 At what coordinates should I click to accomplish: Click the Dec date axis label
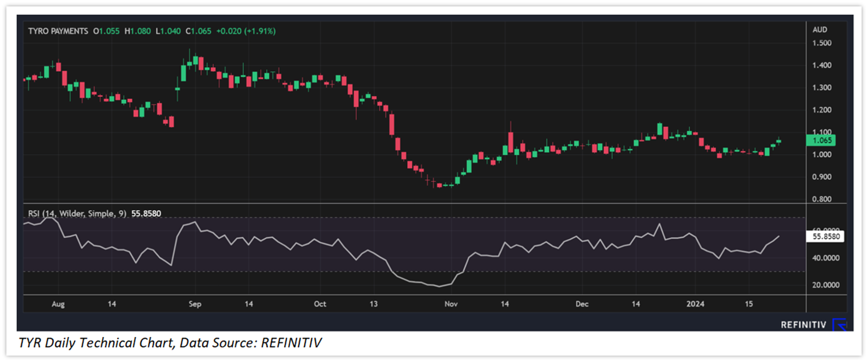coord(581,304)
